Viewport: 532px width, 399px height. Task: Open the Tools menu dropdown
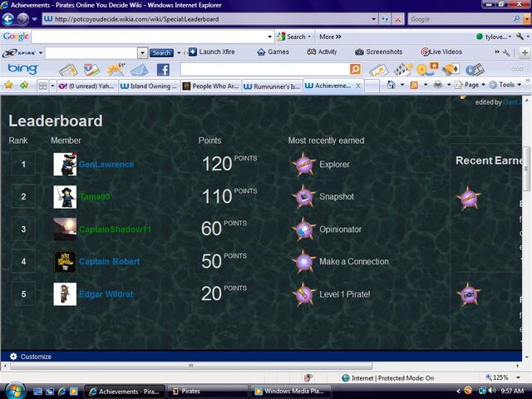click(505, 85)
